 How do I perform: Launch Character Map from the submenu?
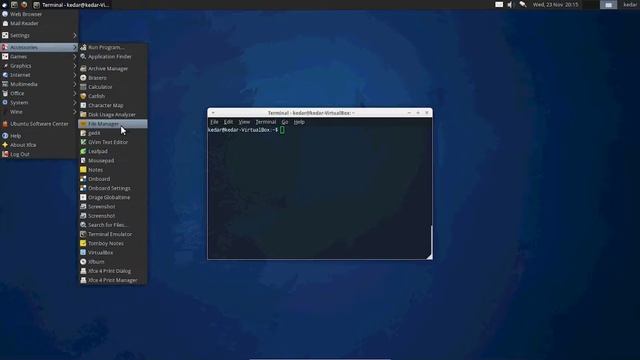(x=113, y=105)
